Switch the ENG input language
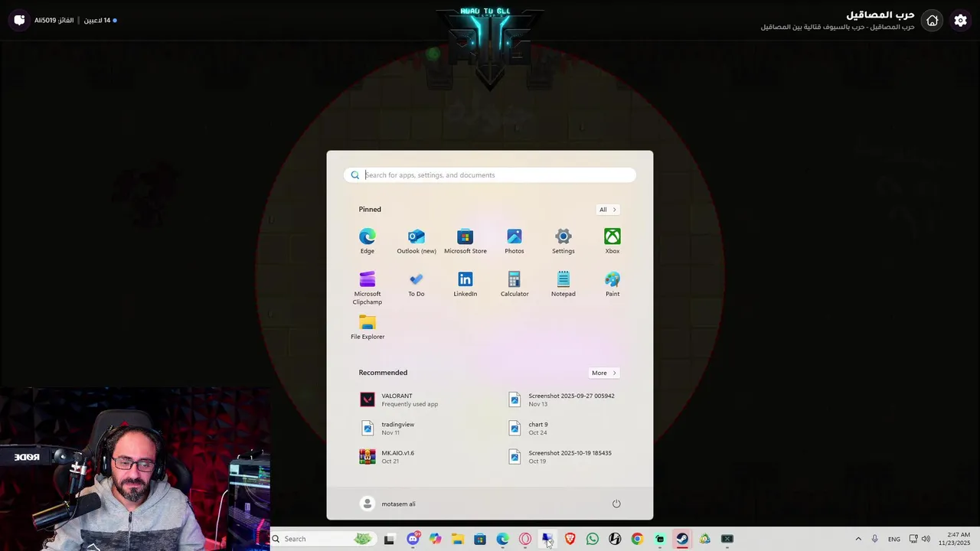Viewport: 980px width, 551px height. [894, 540]
